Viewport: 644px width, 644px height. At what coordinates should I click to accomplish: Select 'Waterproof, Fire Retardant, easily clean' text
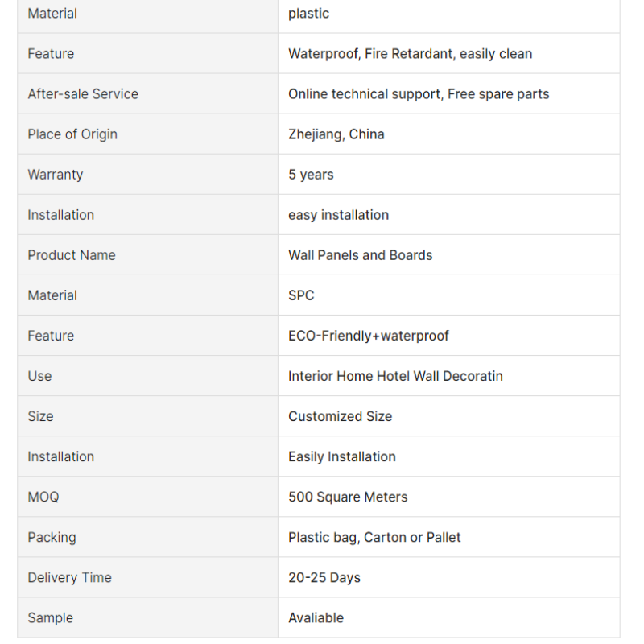click(410, 54)
